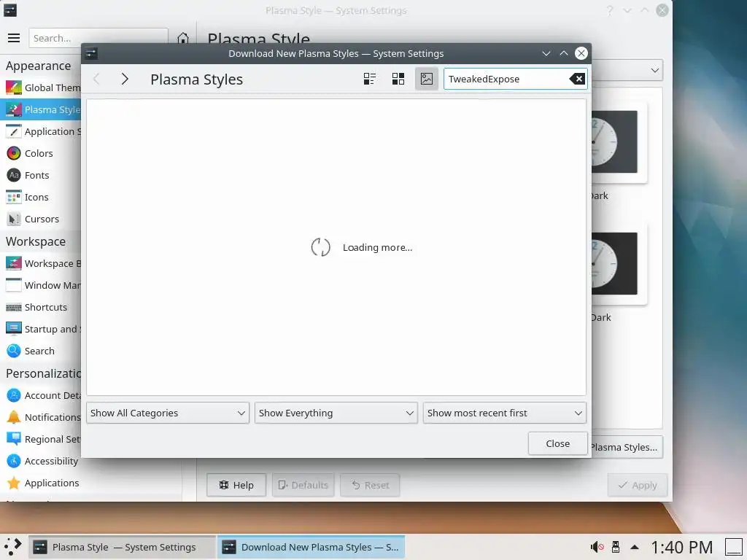Image resolution: width=747 pixels, height=560 pixels.
Task: Open the application launcher on taskbar
Action: [13, 547]
